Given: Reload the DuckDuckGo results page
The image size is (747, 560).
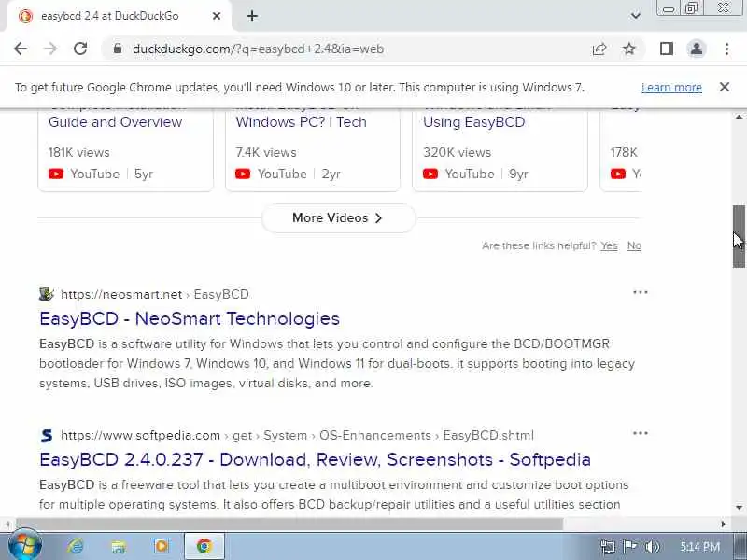Looking at the screenshot, I should pos(80,49).
